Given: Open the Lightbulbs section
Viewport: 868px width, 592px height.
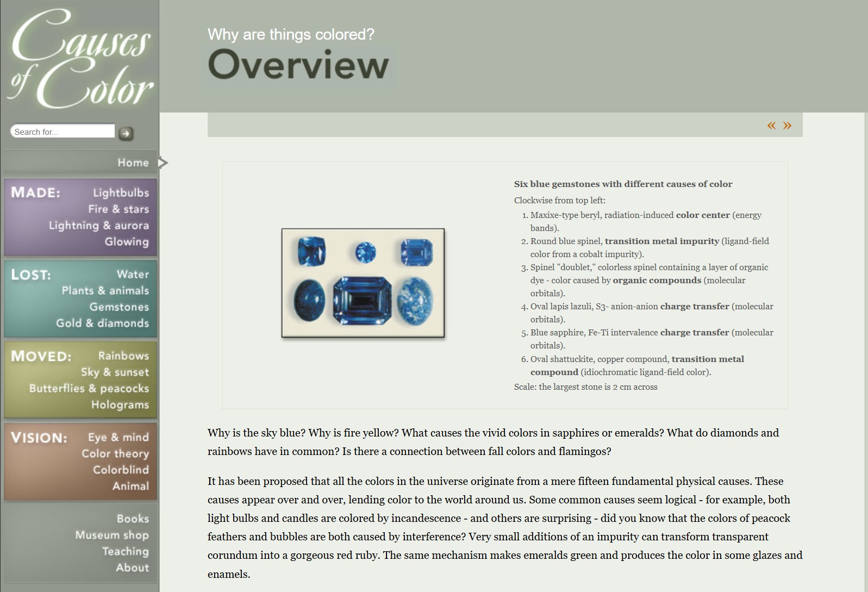Looking at the screenshot, I should 121,192.
